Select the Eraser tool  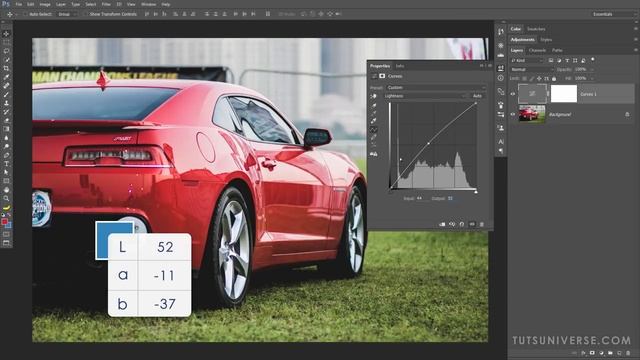point(6,120)
